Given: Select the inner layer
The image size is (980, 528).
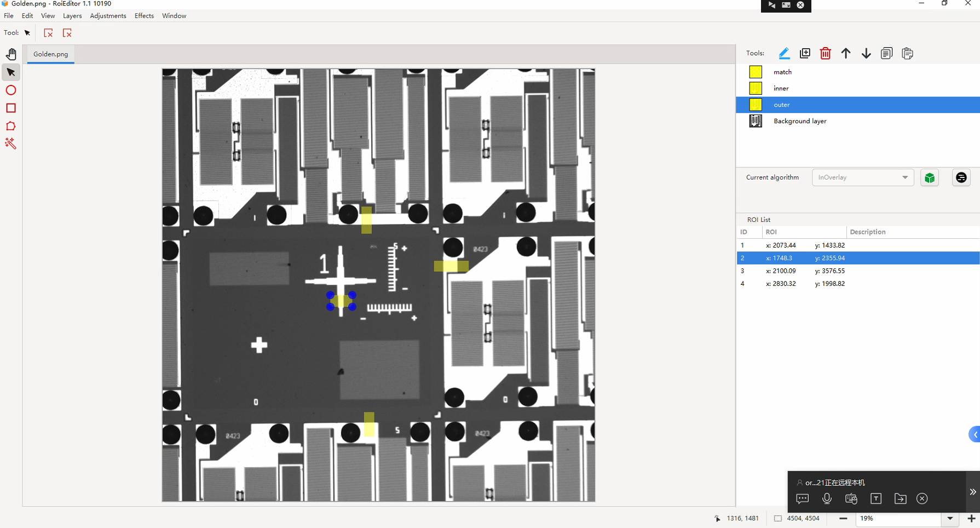Looking at the screenshot, I should click(858, 88).
